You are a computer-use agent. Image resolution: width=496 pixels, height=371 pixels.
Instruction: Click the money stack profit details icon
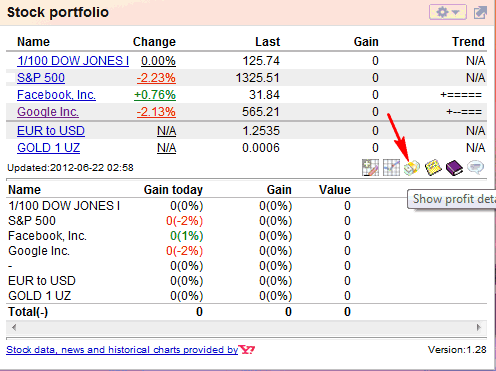coord(412,167)
